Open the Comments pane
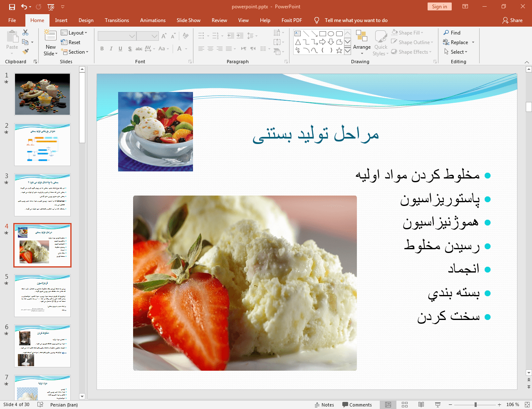This screenshot has height=409, width=532. 357,404
